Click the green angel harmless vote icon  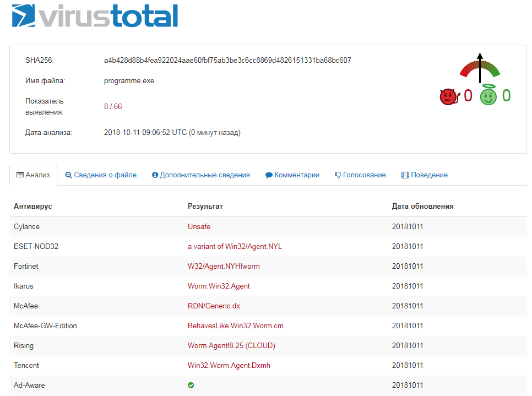pyautogui.click(x=488, y=95)
